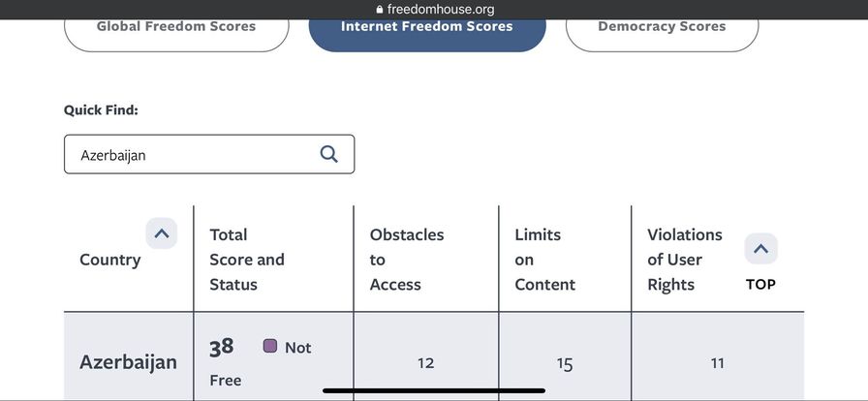Select the Limits on Content column header

coord(544,260)
